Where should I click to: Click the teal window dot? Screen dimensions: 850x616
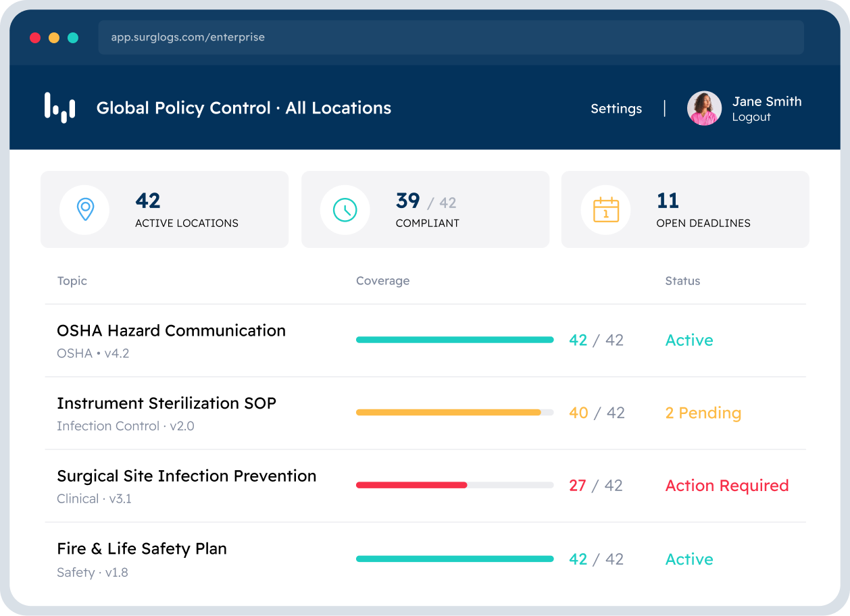[x=73, y=38]
